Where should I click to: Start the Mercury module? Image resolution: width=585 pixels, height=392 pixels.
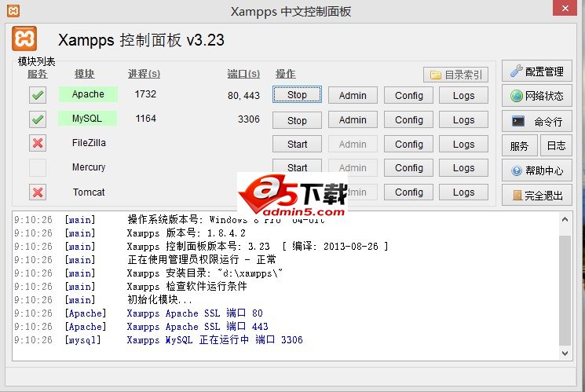click(x=297, y=167)
